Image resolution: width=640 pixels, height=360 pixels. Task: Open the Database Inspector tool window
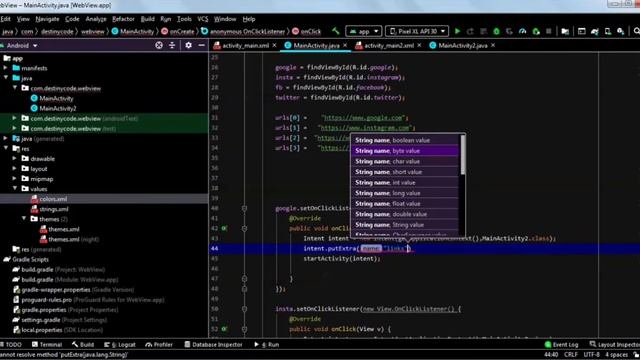213,344
